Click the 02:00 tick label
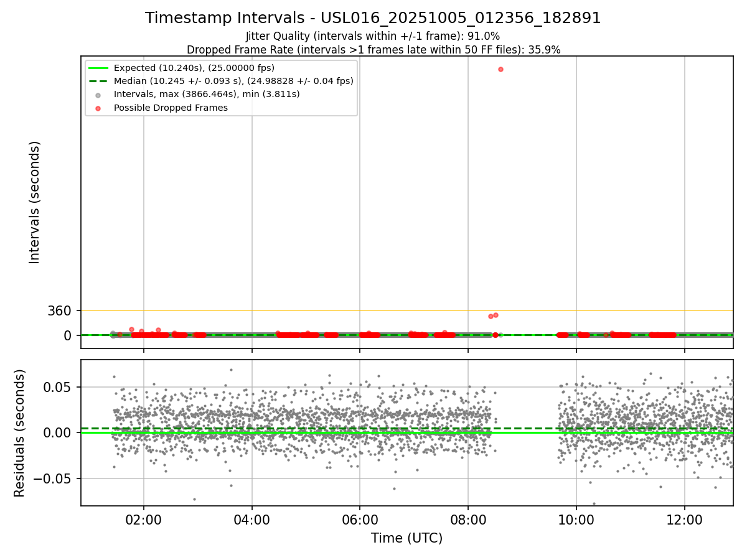The height and width of the screenshot is (560, 747). [x=144, y=519]
